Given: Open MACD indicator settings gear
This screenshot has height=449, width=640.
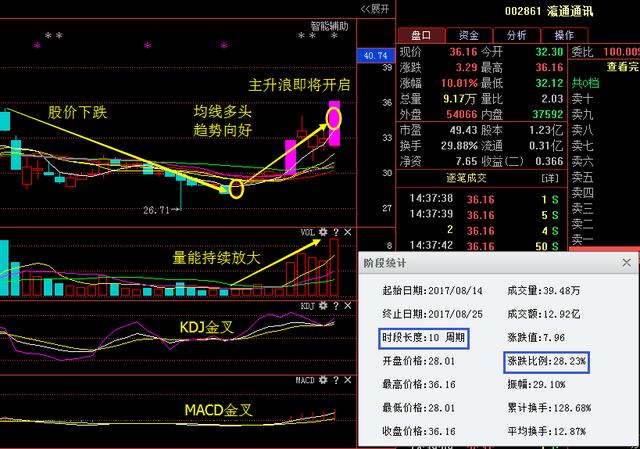Looking at the screenshot, I should pos(323,380).
